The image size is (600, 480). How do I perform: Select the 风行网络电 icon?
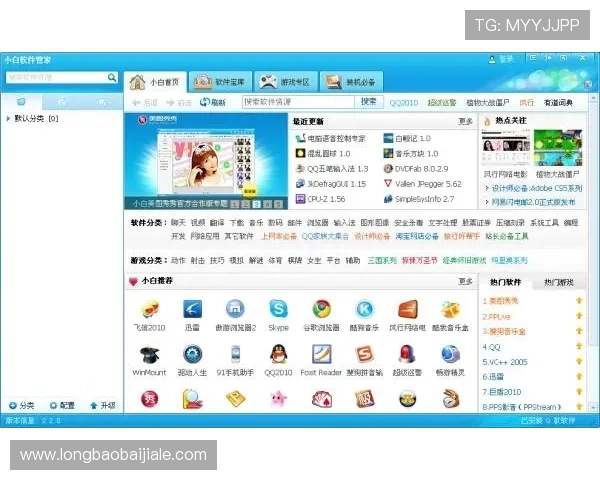coord(407,309)
